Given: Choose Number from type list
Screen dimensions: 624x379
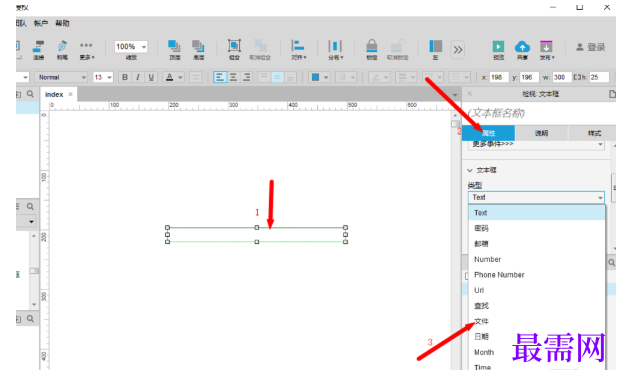Looking at the screenshot, I should pos(536,259).
